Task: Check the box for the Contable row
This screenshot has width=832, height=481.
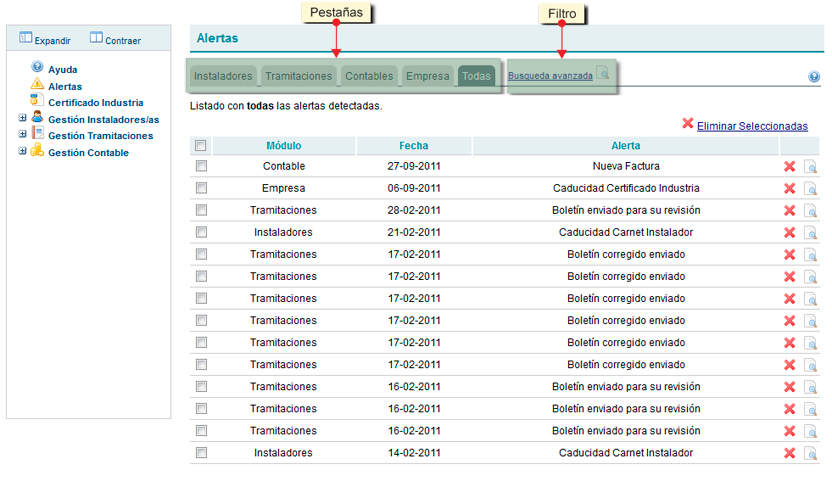Action: point(201,166)
